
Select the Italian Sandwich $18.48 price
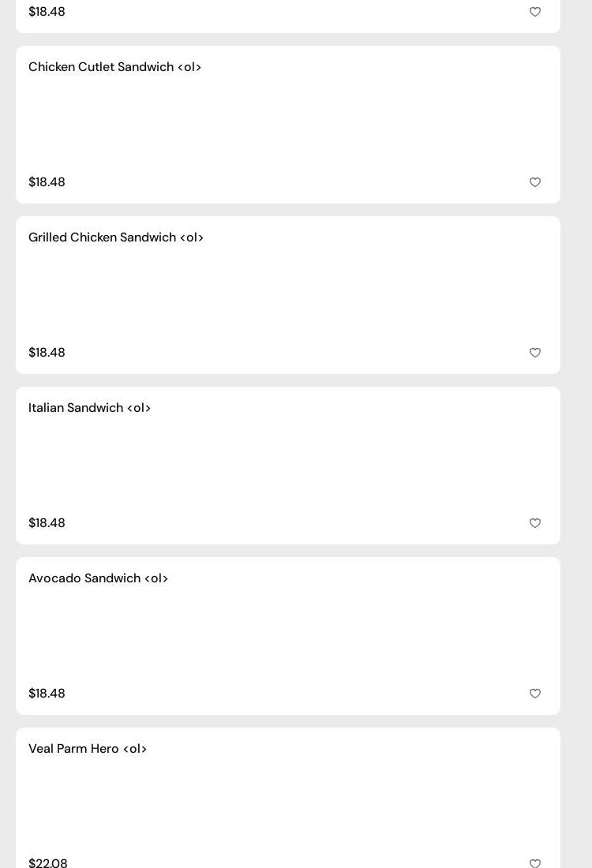[47, 523]
